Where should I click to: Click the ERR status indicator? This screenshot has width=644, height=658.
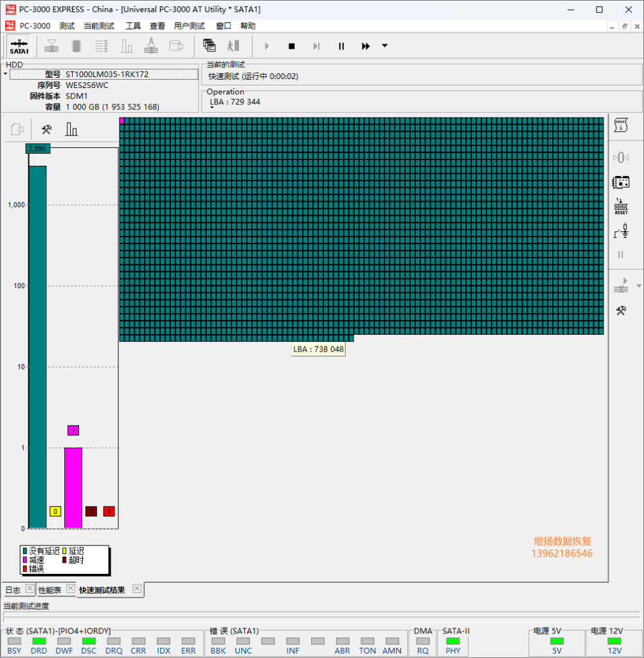coord(188,641)
